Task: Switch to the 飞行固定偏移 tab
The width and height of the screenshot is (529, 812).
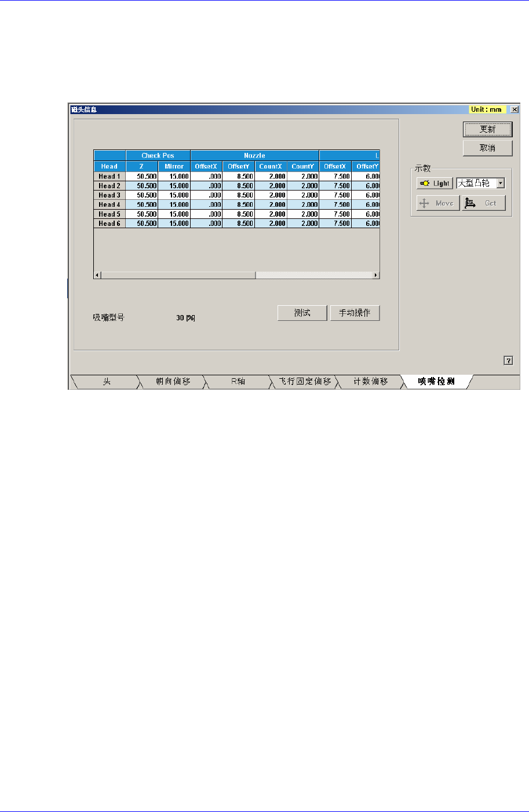Action: coord(305,382)
